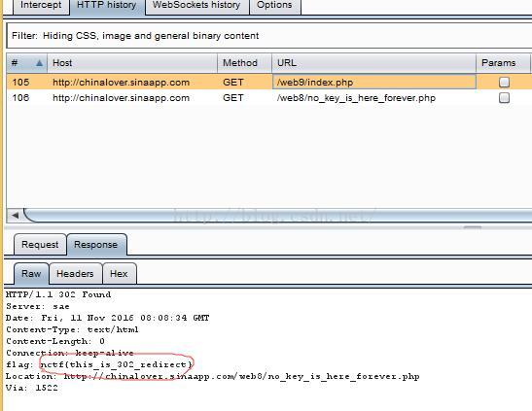Viewport: 532px width, 411px height.
Task: Click the Content-Length: 0 line
Action: point(55,341)
